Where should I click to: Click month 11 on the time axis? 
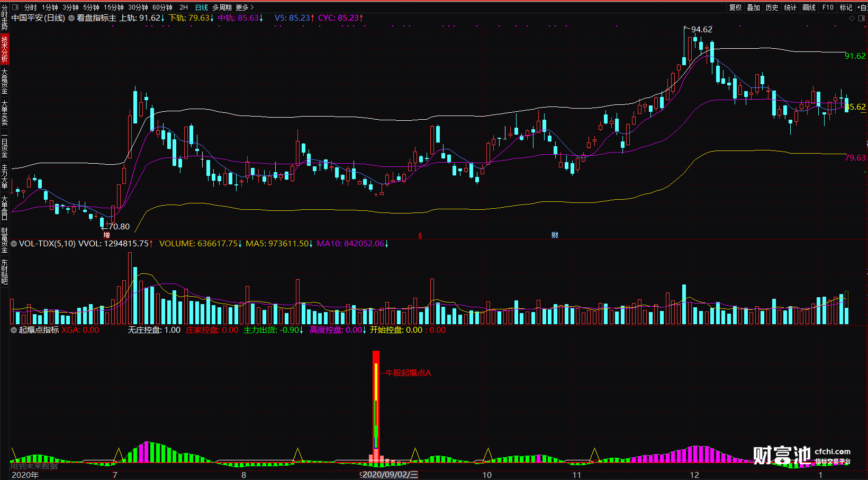click(x=576, y=475)
